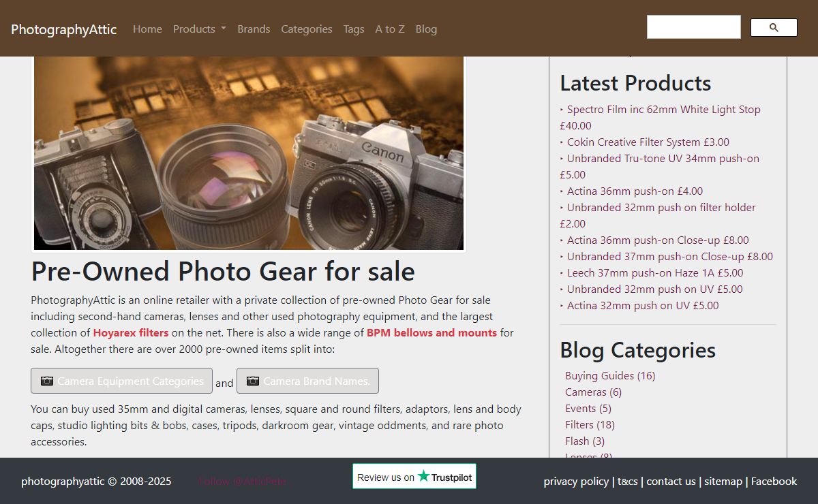Image resolution: width=818 pixels, height=504 pixels.
Task: Open Cokin Creative Filter System £3.00
Action: (648, 142)
